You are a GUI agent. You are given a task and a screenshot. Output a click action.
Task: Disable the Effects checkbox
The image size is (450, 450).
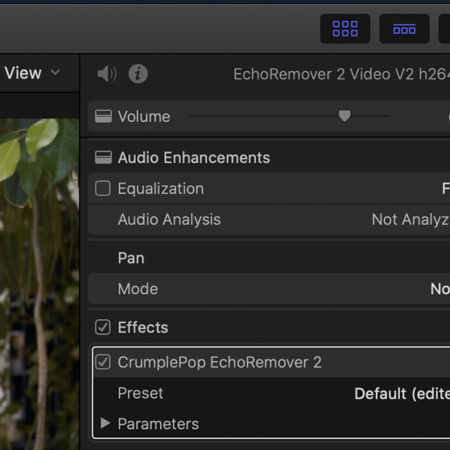[x=103, y=327]
